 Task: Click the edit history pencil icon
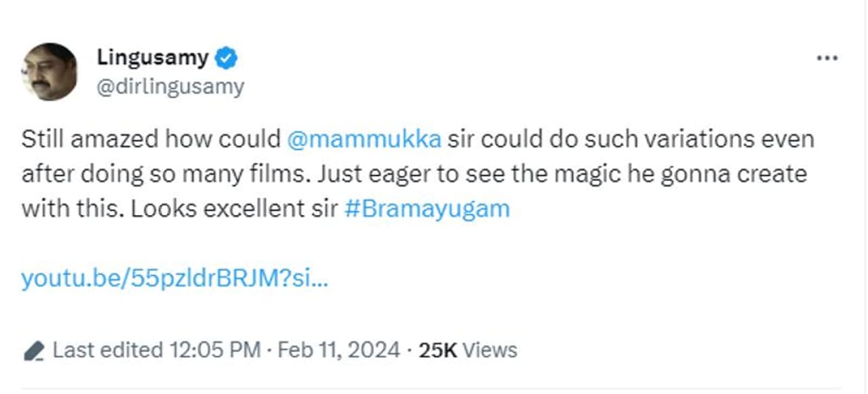pos(33,351)
